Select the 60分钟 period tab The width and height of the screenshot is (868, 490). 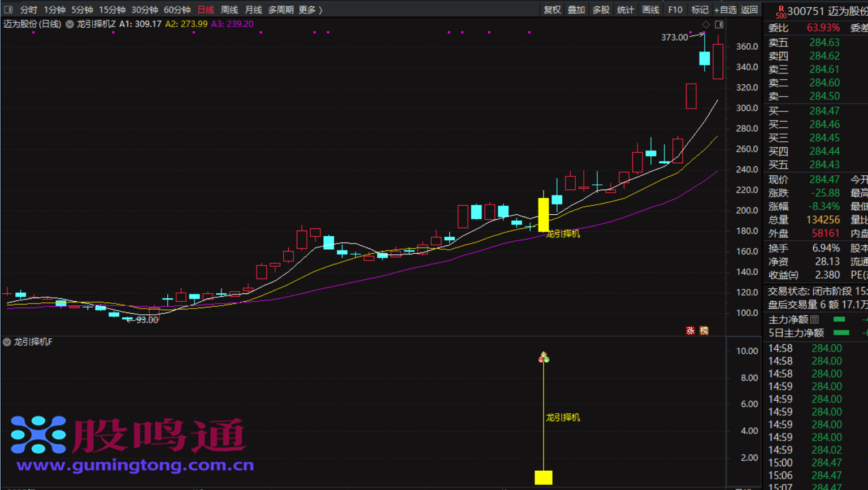(x=177, y=10)
